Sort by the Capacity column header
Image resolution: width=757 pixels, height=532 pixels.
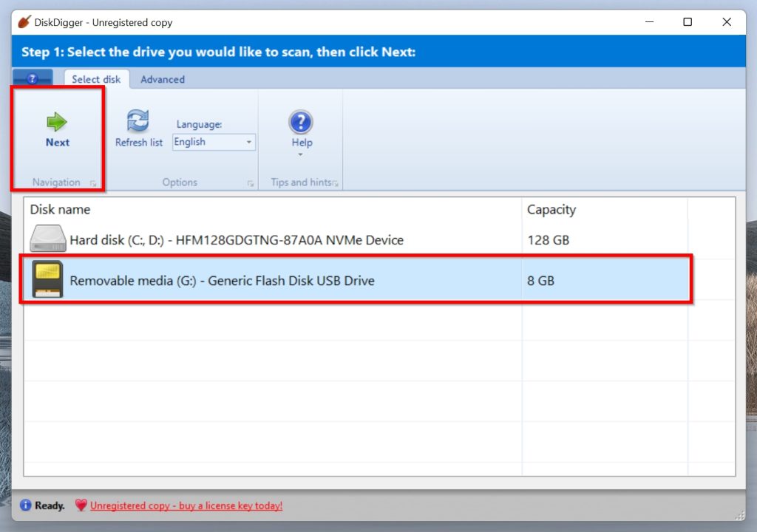(x=551, y=210)
